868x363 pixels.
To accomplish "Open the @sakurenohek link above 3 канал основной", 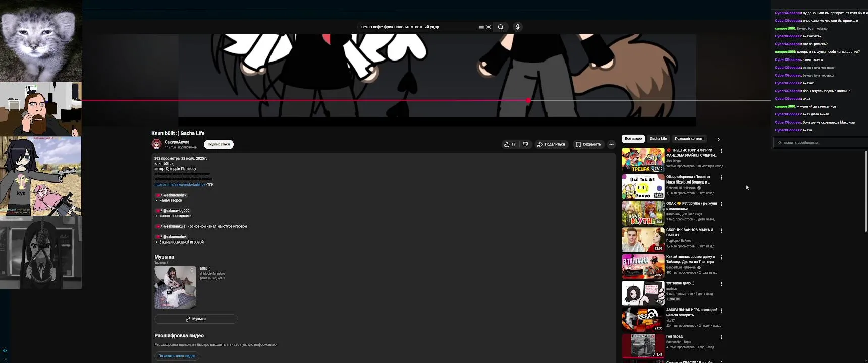I will click(x=172, y=237).
